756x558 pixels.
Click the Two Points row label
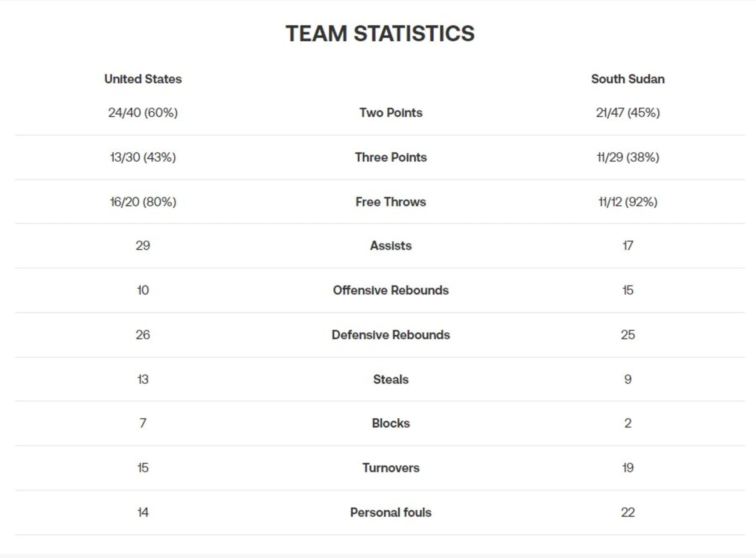pos(391,113)
